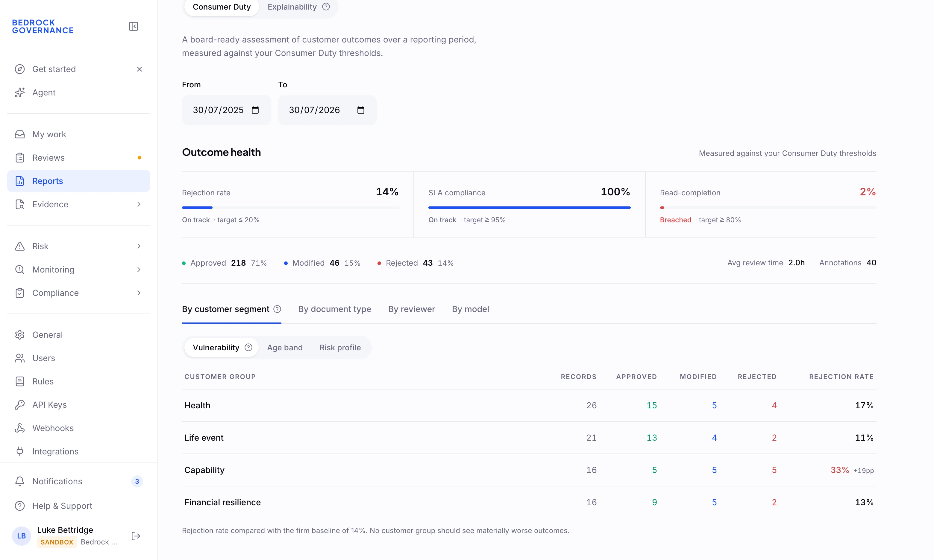The width and height of the screenshot is (934, 560).
Task: Expand the Evidence menu chevron
Action: click(x=139, y=204)
